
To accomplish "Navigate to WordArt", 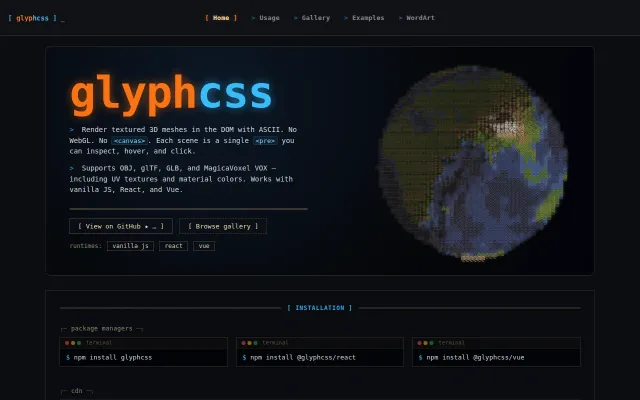I will point(416,18).
